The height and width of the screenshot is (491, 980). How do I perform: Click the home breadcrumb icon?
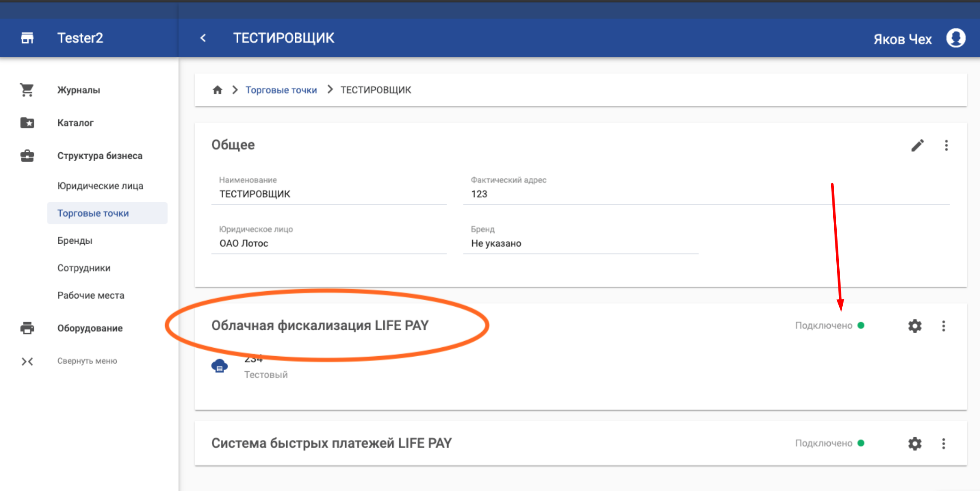[x=217, y=90]
